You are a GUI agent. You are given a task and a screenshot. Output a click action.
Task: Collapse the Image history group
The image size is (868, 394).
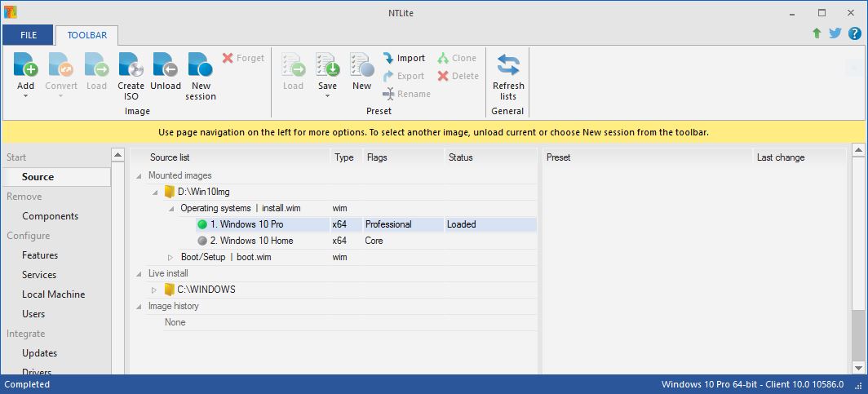pos(139,307)
